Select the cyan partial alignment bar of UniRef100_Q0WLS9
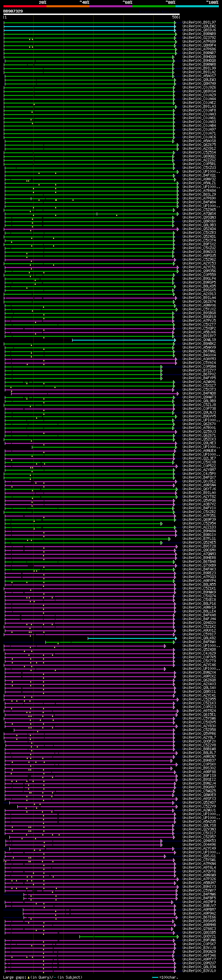The height and width of the screenshot is (980, 222). (124, 340)
